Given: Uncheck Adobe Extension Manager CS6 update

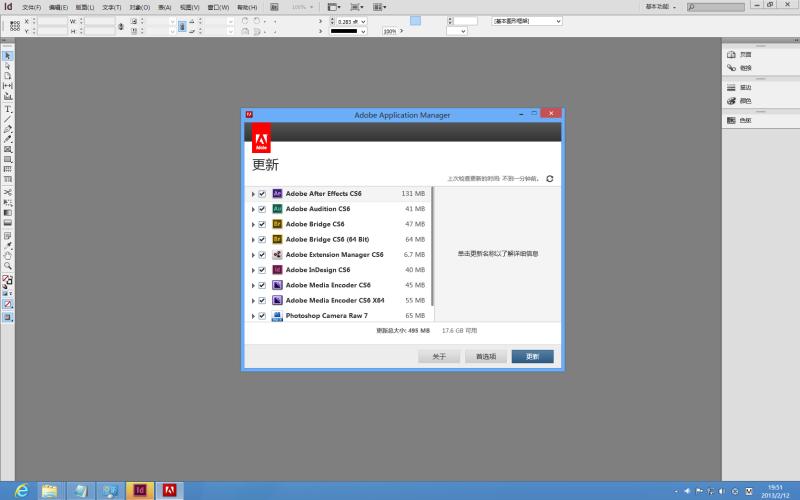Looking at the screenshot, I should [x=262, y=255].
